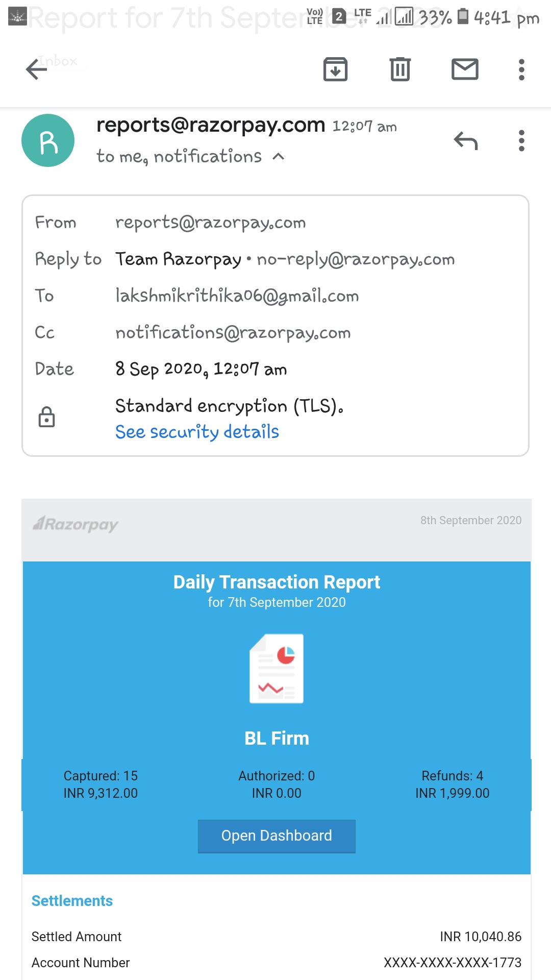Archive this email
Viewport: 551px width, 980px height.
pyautogui.click(x=335, y=69)
